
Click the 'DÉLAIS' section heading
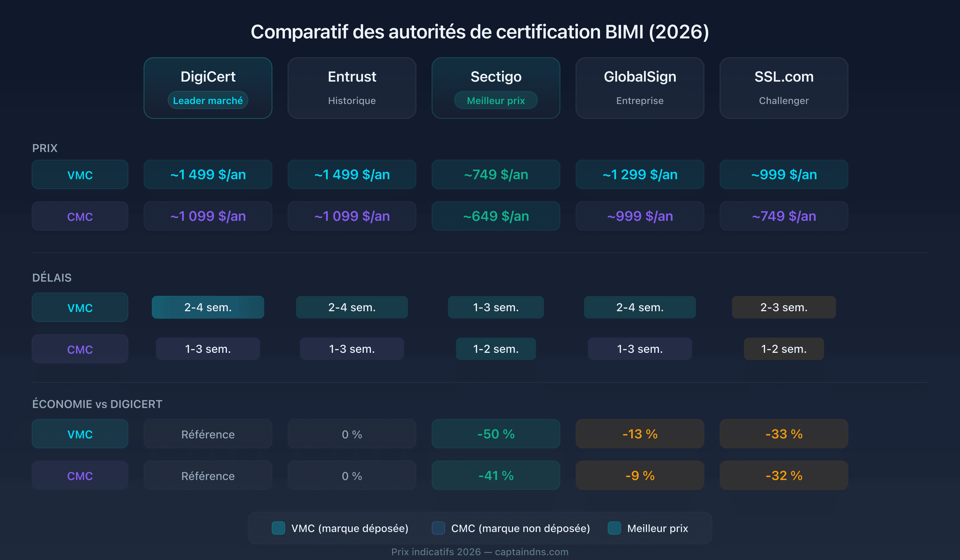52,277
